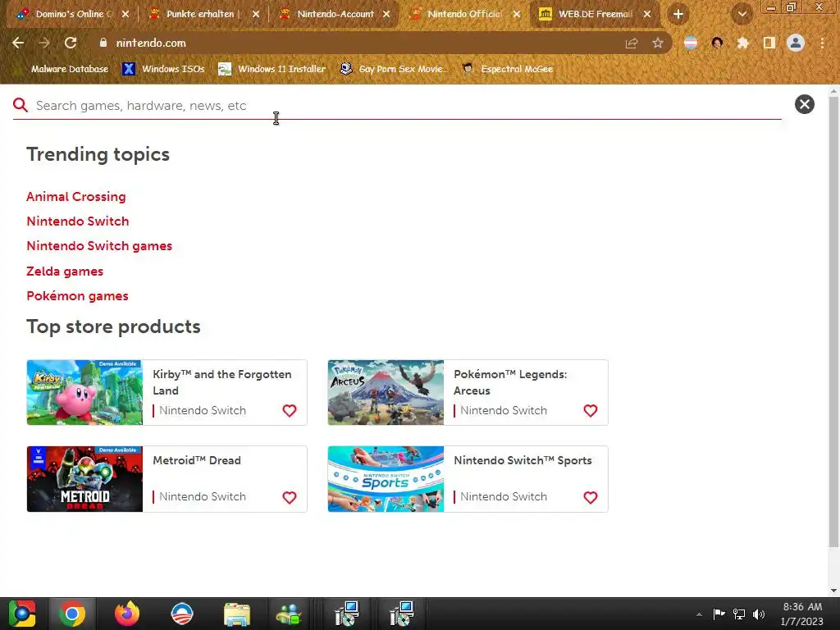The width and height of the screenshot is (840, 630).
Task: Click the red search magnifier icon
Action: (21, 105)
